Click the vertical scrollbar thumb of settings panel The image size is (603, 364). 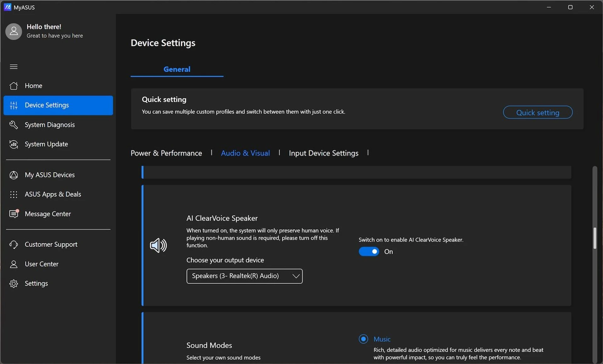(595, 238)
